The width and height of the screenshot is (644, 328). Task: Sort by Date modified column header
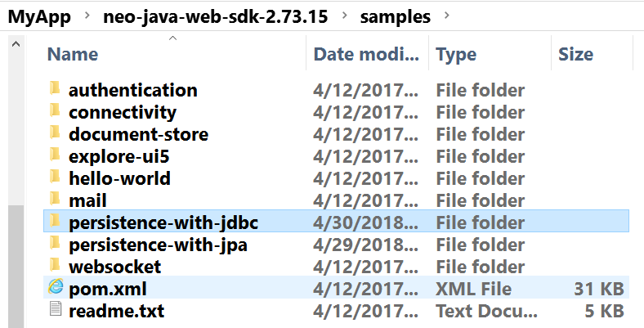pyautogui.click(x=366, y=55)
